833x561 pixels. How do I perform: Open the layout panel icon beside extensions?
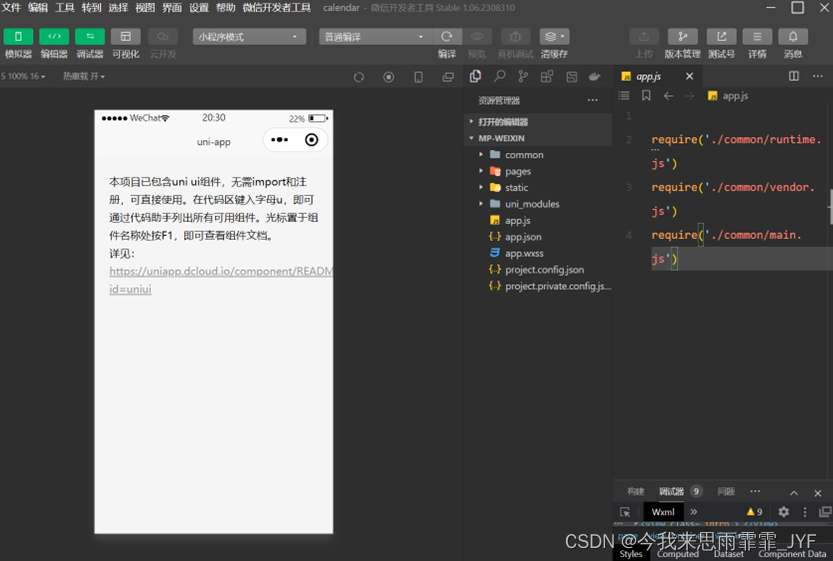pos(572,76)
